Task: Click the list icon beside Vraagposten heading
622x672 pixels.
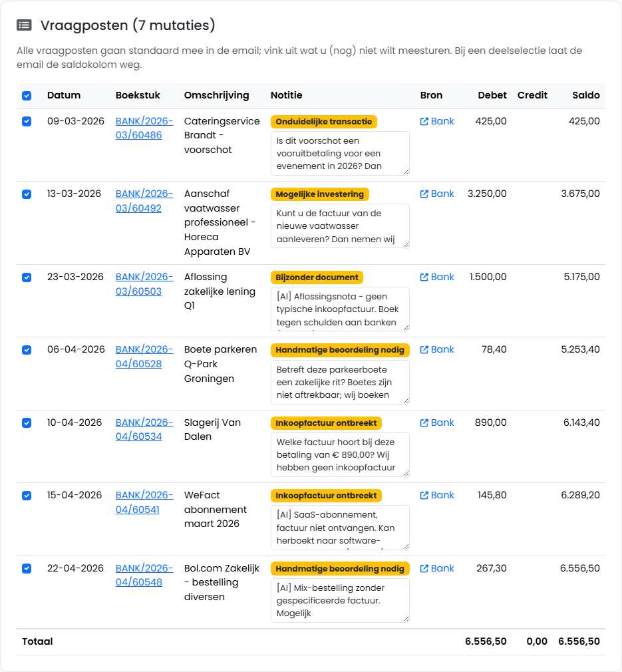Action: click(24, 25)
